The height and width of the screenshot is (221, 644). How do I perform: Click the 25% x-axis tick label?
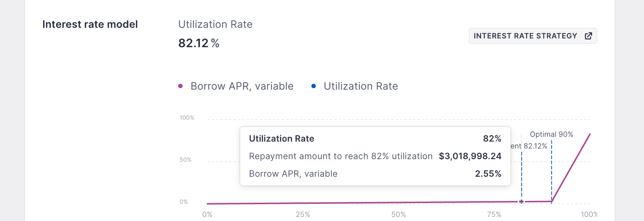click(x=303, y=214)
